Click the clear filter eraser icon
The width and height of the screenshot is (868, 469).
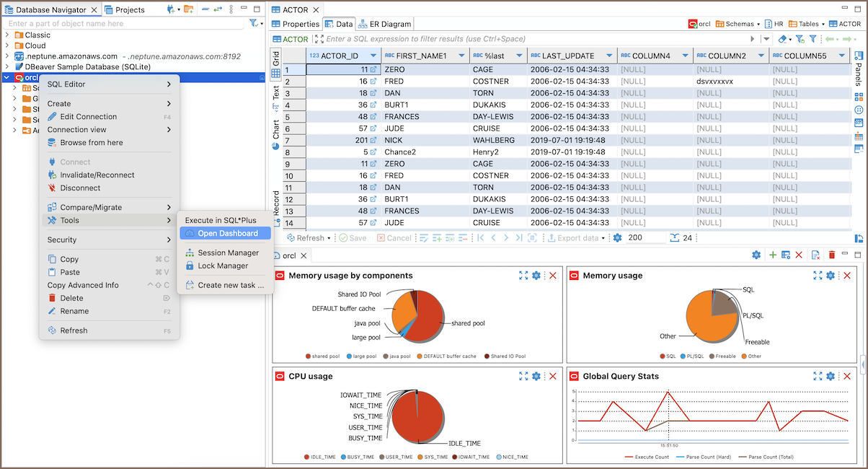point(783,39)
